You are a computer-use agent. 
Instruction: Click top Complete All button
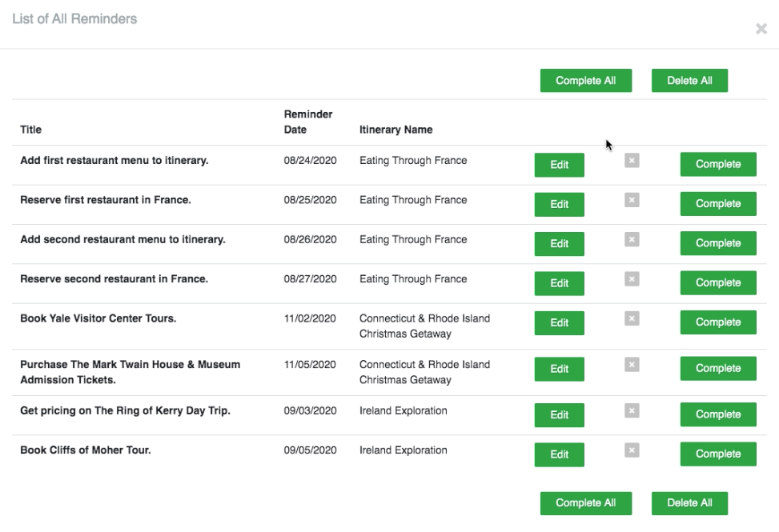coord(586,80)
